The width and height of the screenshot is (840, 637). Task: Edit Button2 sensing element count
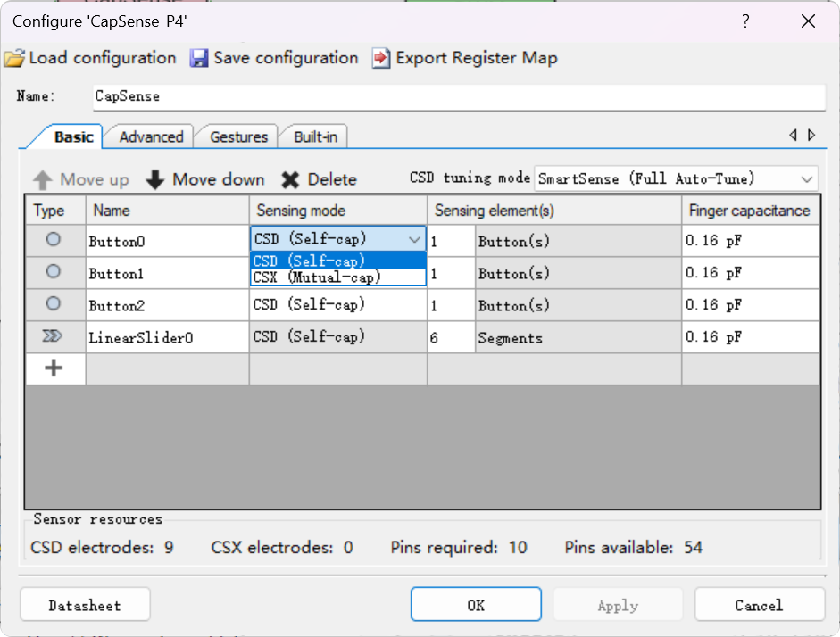pos(451,305)
